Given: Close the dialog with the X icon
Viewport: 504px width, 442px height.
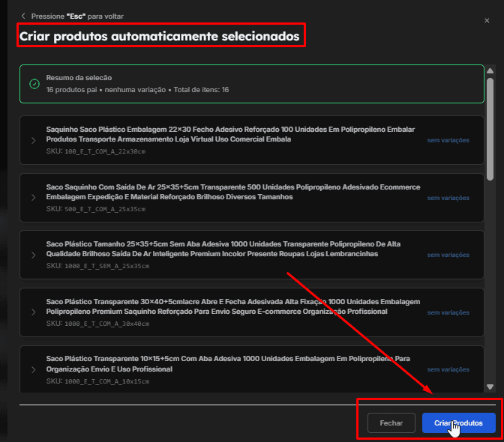Looking at the screenshot, I should (487, 21).
